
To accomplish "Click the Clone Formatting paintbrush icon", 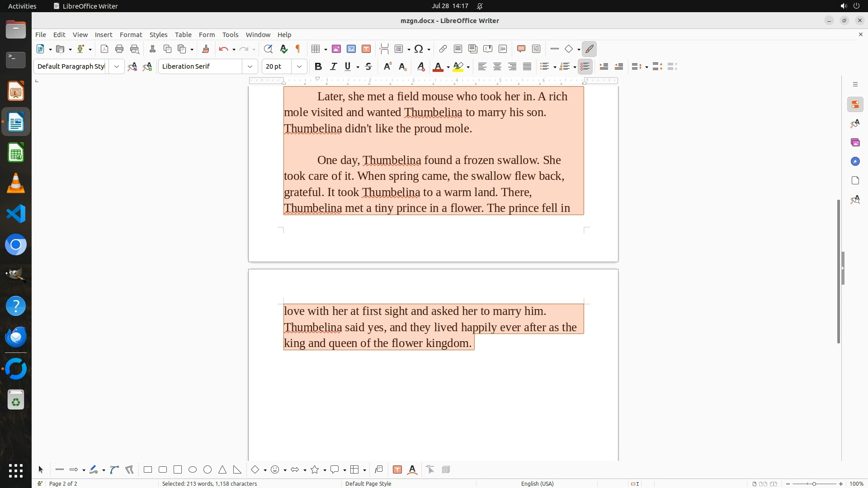I will tap(206, 49).
